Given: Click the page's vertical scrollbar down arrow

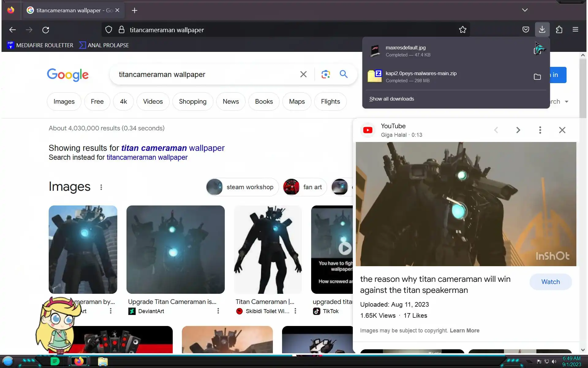Looking at the screenshot, I should point(582,350).
